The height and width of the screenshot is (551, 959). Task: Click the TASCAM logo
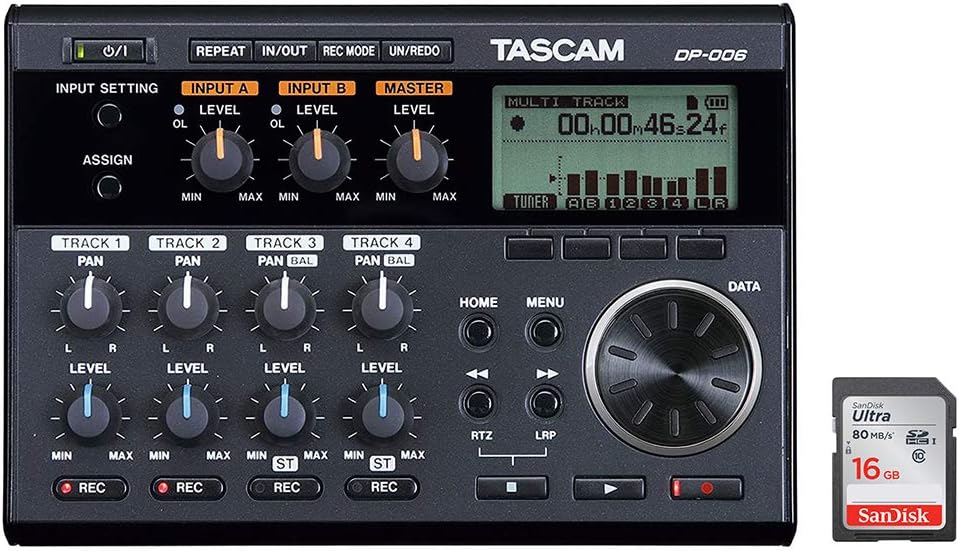[557, 50]
